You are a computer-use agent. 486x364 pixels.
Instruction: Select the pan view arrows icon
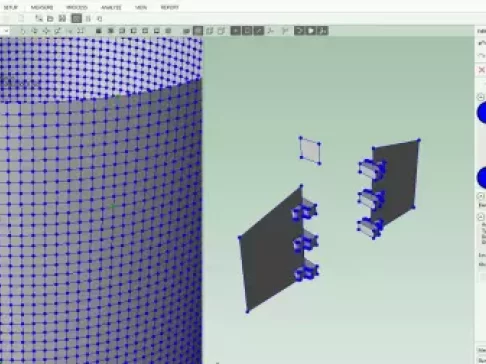tap(46, 31)
